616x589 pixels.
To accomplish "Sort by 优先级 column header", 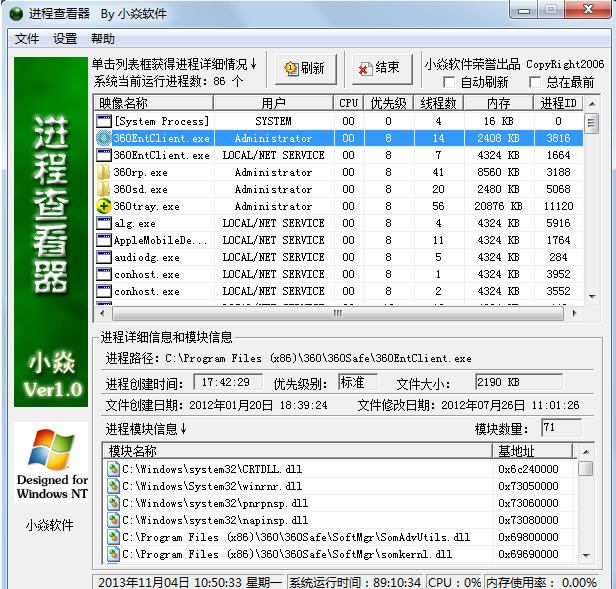I will pyautogui.click(x=389, y=103).
